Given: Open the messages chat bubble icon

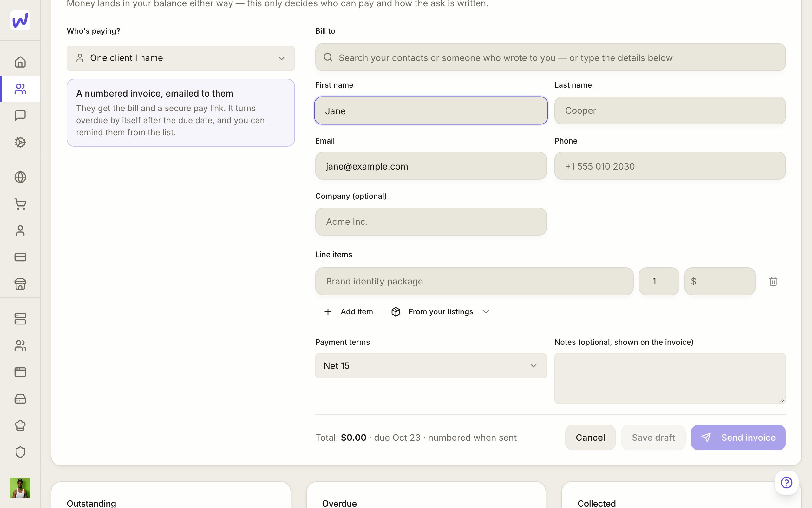Looking at the screenshot, I should (20, 116).
